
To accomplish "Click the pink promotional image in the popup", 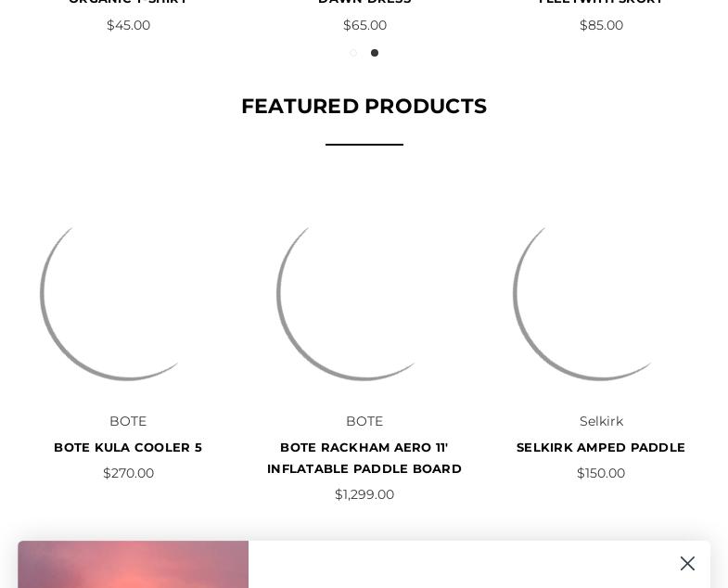I will coord(133,566).
